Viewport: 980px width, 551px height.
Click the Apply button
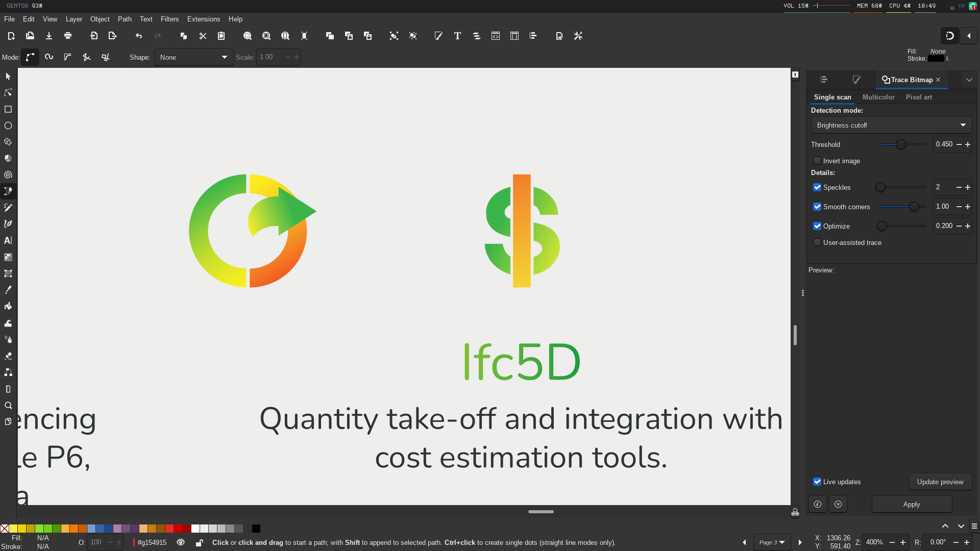tap(912, 504)
